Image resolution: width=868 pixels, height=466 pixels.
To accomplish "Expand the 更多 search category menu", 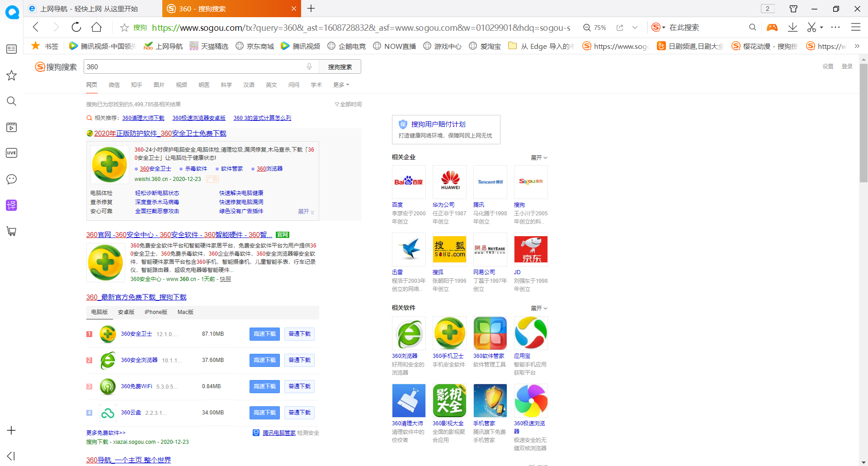I will pyautogui.click(x=341, y=85).
